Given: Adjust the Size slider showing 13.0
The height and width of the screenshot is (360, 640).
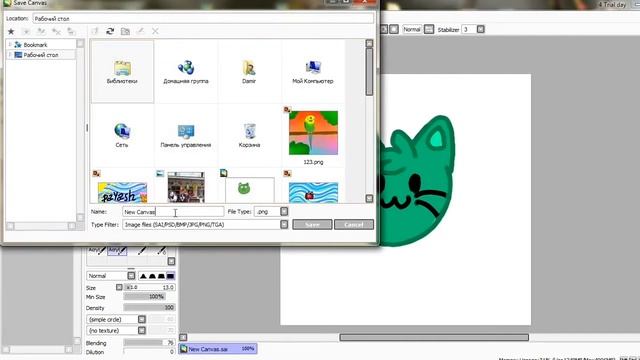Looking at the screenshot, I should coord(149,287).
